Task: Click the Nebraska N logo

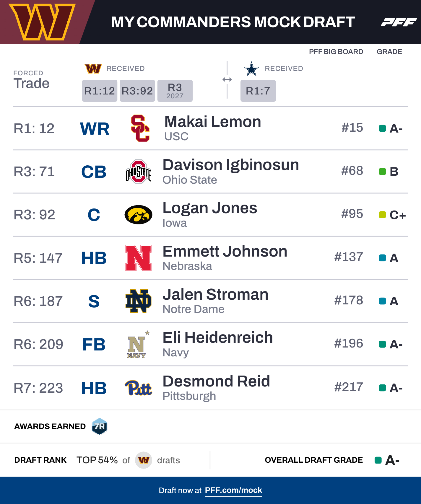Action: pyautogui.click(x=138, y=258)
